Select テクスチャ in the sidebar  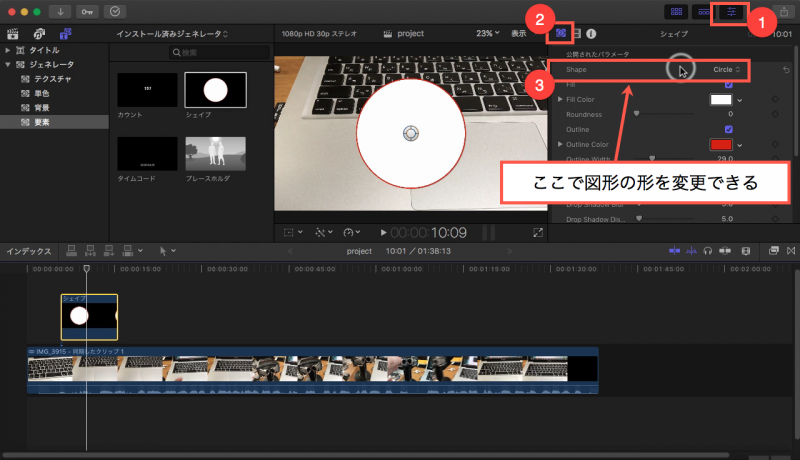click(53, 79)
